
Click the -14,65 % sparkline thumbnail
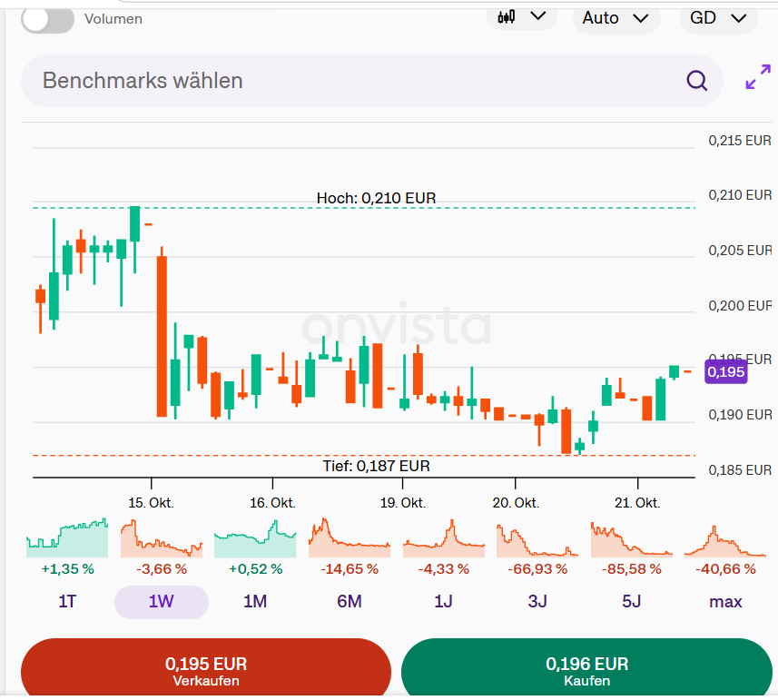(350, 537)
